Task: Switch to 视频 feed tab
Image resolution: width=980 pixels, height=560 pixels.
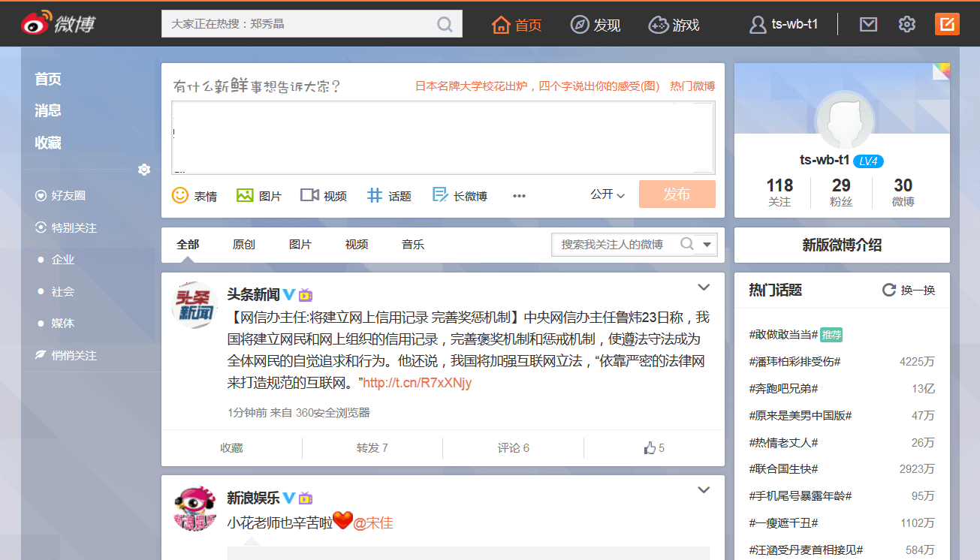Action: coord(357,245)
